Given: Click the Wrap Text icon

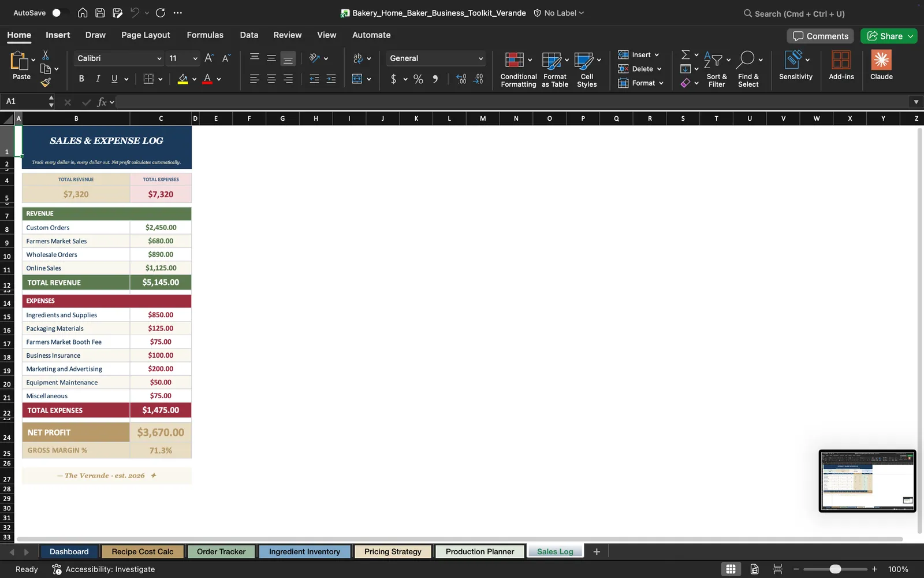Looking at the screenshot, I should point(357,58).
